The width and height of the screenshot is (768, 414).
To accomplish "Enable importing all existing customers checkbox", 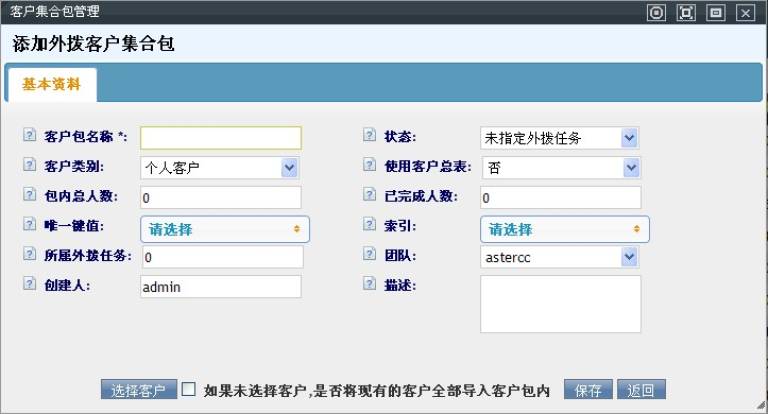I will pyautogui.click(x=189, y=389).
